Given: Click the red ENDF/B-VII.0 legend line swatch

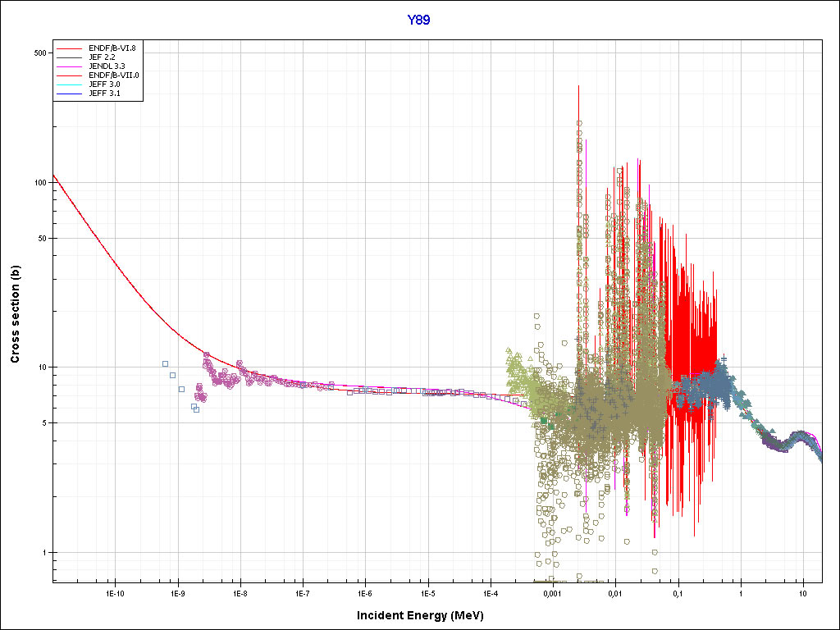Looking at the screenshot, I should (x=70, y=75).
